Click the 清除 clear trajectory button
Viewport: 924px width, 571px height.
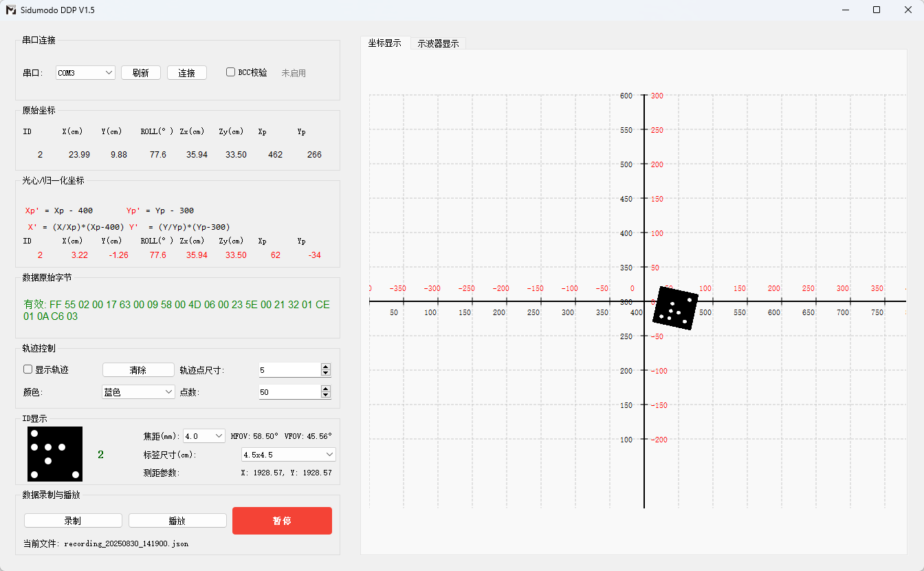click(138, 369)
